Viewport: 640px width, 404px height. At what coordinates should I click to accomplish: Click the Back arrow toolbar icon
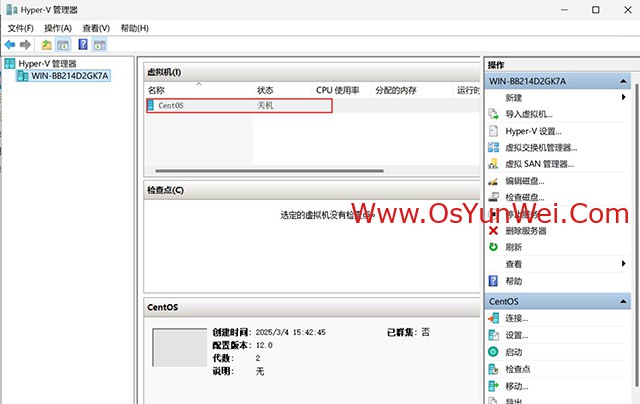click(10, 44)
